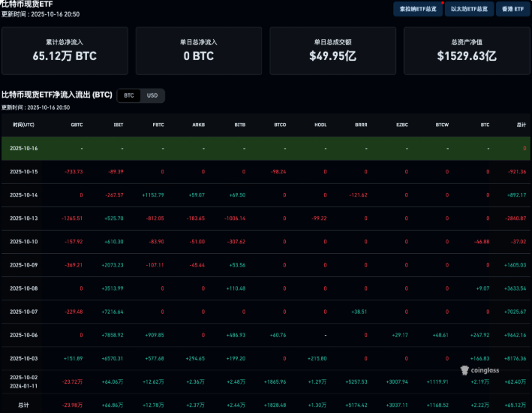Click the 累计总净流入 65.12万 BTC card
Image resolution: width=532 pixels, height=413 pixels.
point(65,51)
